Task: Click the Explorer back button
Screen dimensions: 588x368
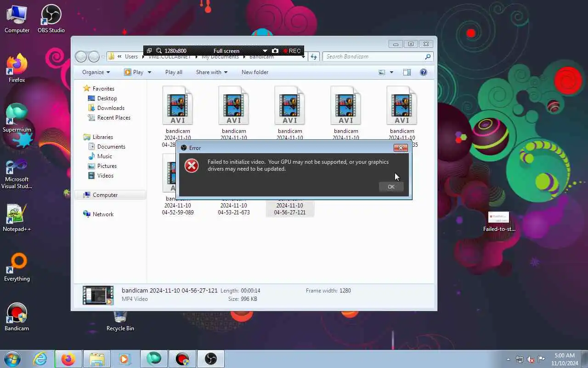Action: tap(81, 57)
